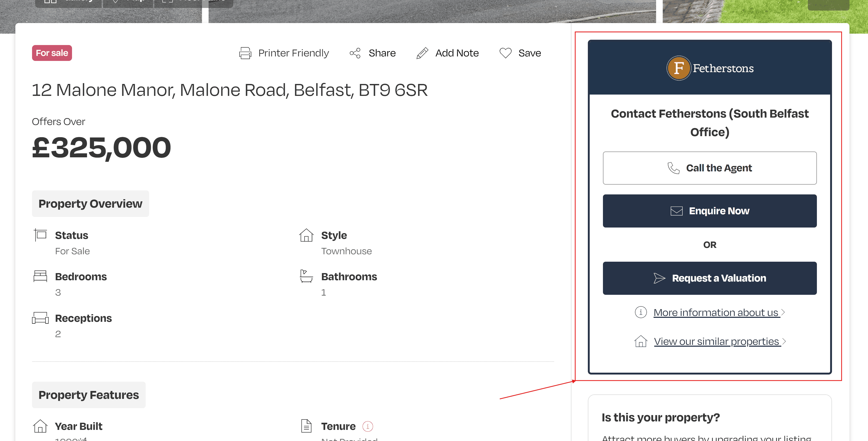Click the Fetherstons agent logo

(710, 68)
